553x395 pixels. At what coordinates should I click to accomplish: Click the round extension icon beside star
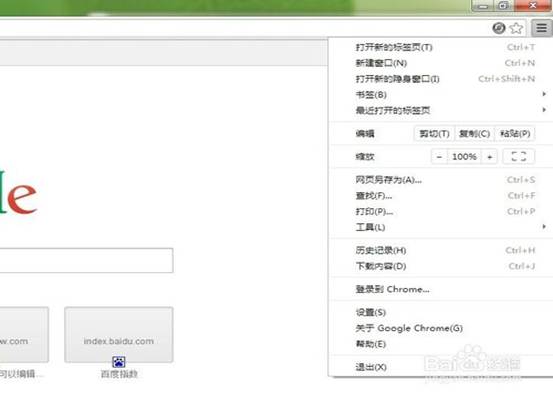[x=499, y=28]
